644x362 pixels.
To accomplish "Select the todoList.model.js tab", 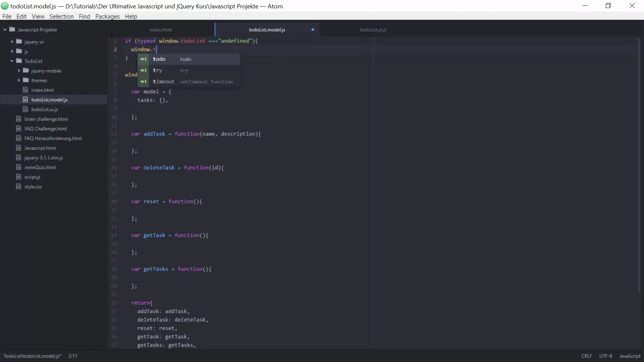I will pos(267,30).
